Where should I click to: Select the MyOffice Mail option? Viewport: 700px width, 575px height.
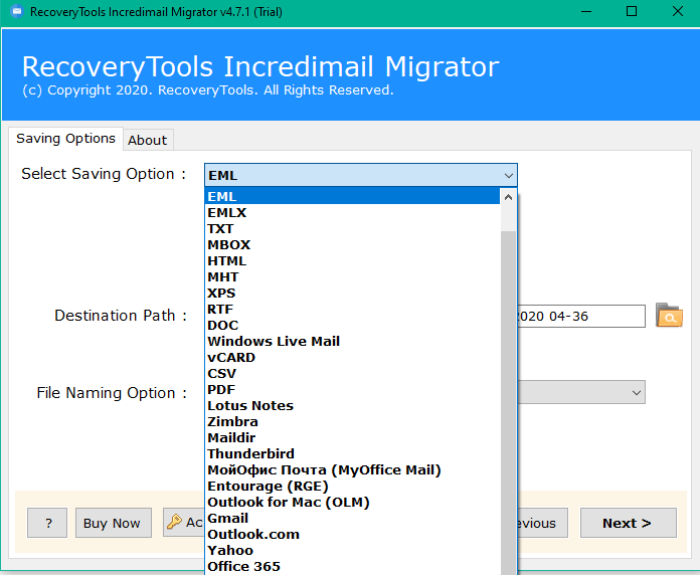click(x=352, y=470)
